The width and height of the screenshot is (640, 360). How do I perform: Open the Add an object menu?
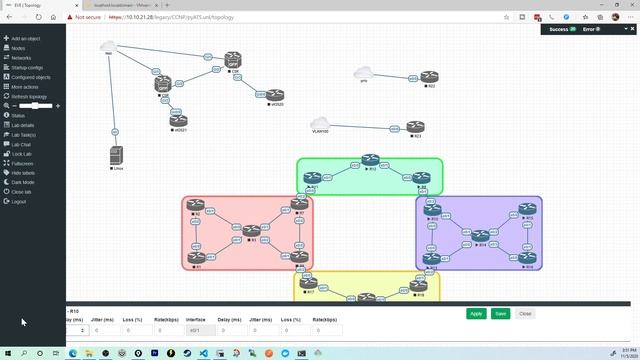(22, 38)
